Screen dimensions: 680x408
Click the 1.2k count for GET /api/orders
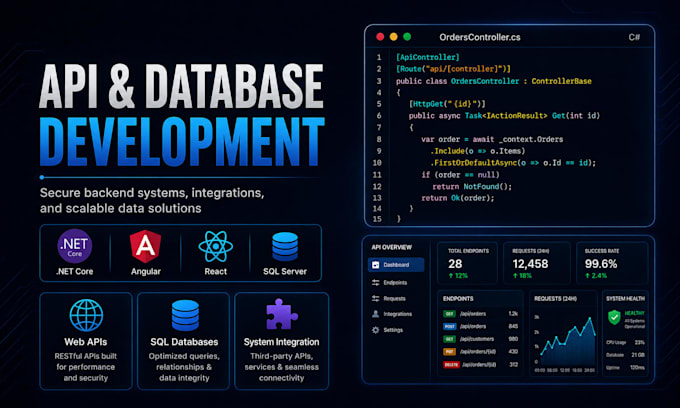pyautogui.click(x=513, y=313)
